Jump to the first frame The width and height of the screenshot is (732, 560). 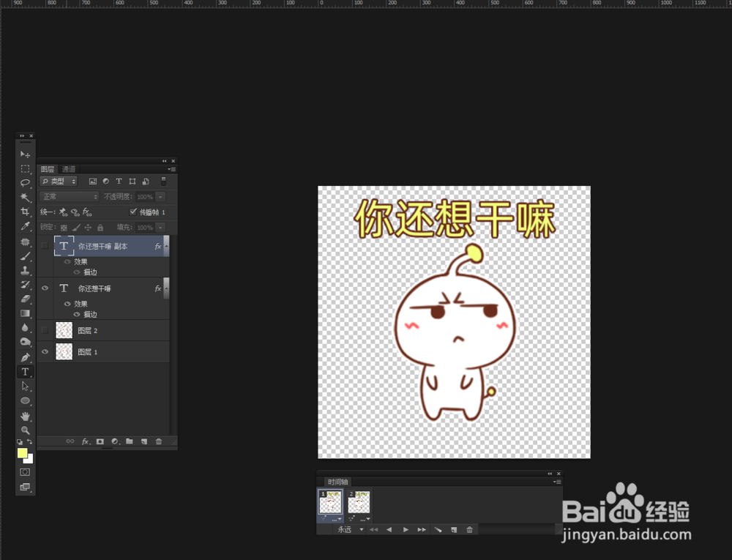(373, 530)
